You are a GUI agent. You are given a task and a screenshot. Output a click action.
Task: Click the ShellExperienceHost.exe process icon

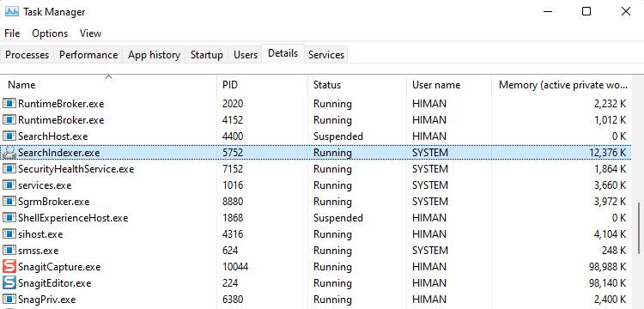pos(9,218)
